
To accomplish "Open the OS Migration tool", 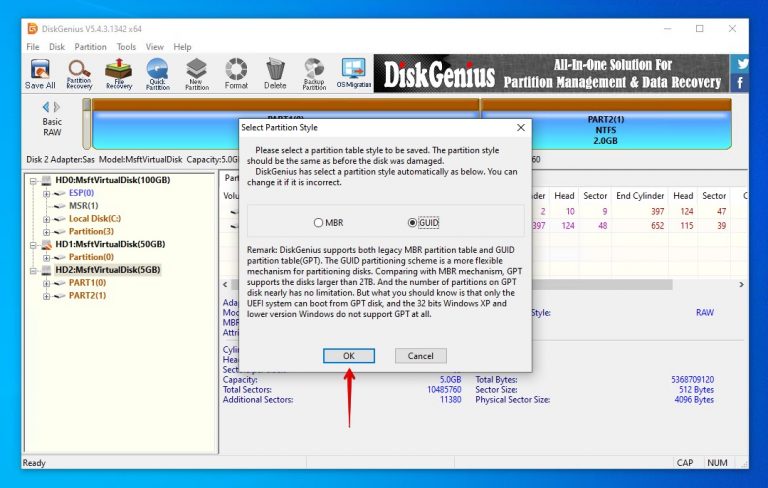I will pos(353,74).
